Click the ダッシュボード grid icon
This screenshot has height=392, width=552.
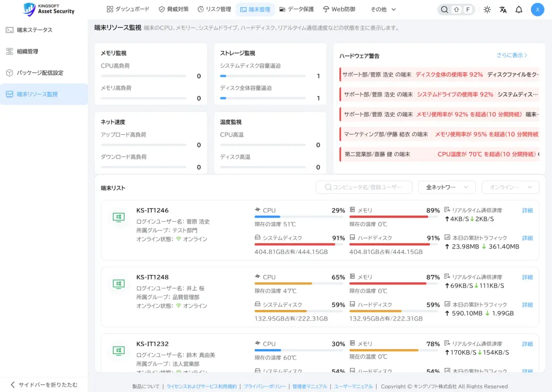click(x=110, y=9)
